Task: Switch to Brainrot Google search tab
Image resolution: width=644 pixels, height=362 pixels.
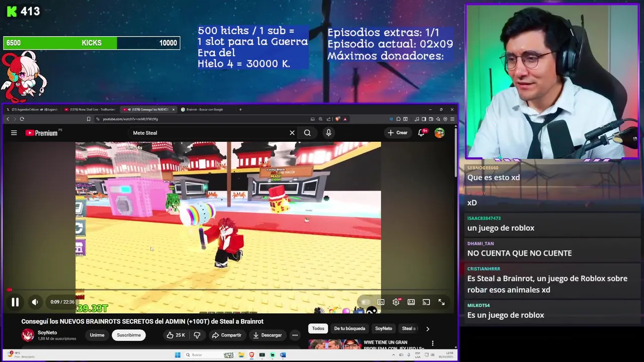Action: 205,109
